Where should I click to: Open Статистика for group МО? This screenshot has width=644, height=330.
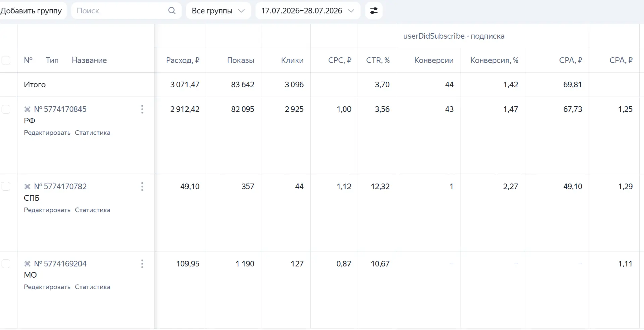[93, 287]
